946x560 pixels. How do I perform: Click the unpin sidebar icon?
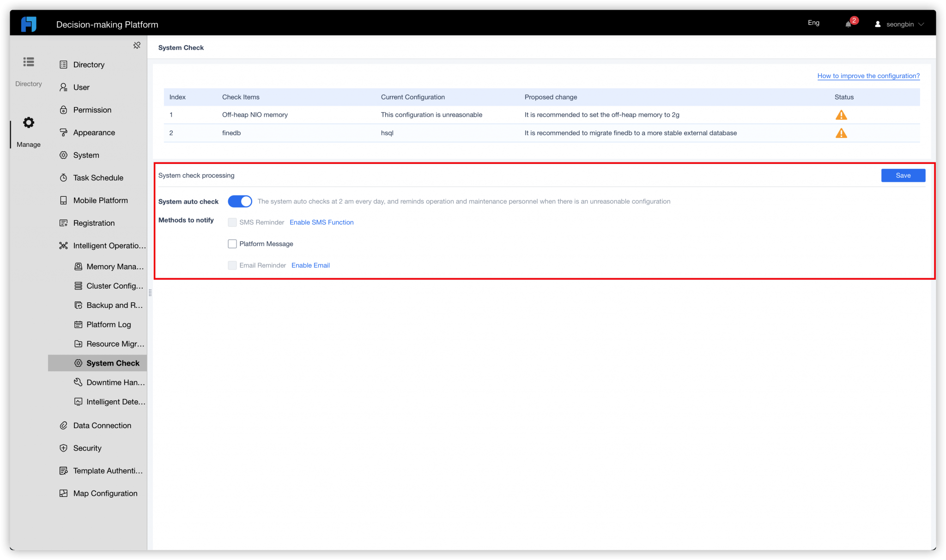(x=137, y=45)
